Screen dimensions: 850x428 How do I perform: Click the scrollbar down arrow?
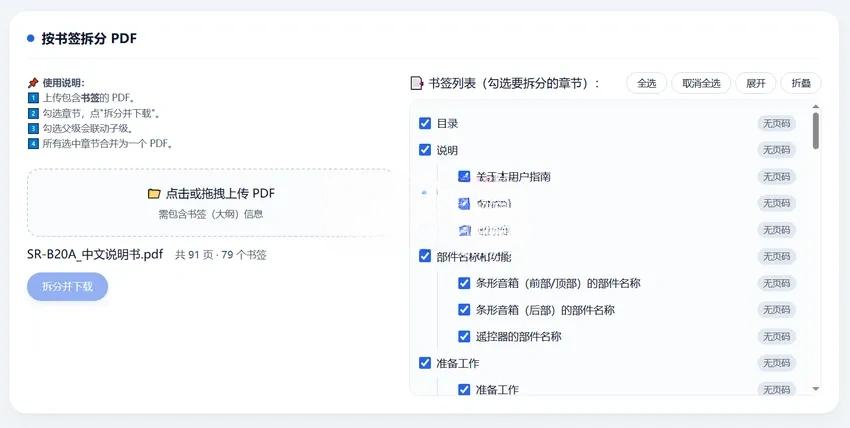pos(816,389)
